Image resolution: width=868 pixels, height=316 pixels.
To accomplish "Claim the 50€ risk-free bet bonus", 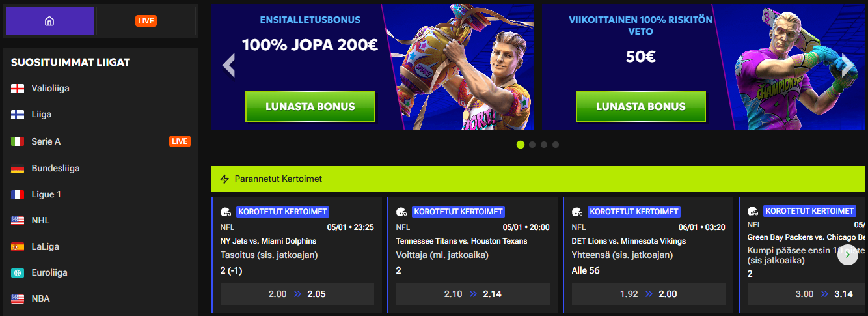I will [641, 106].
